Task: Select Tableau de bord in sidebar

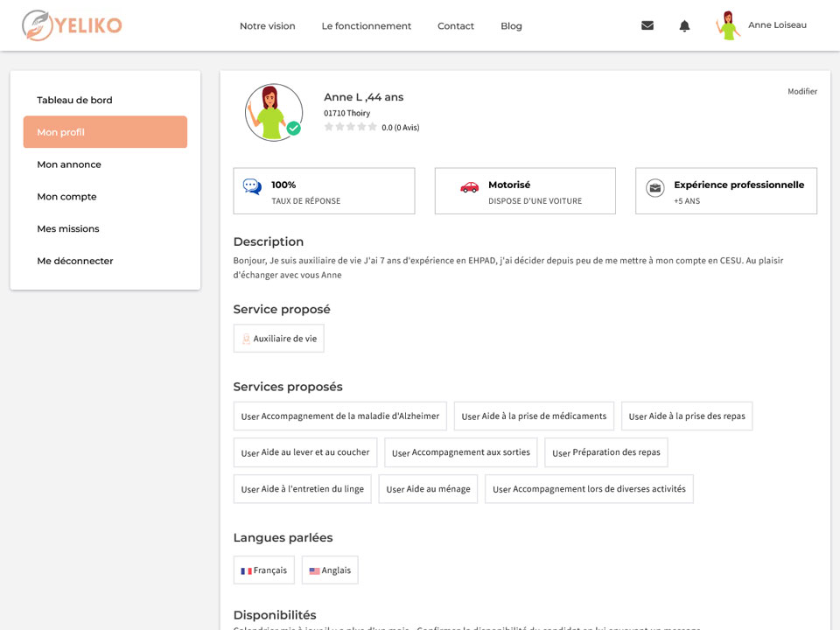Action: 74,100
